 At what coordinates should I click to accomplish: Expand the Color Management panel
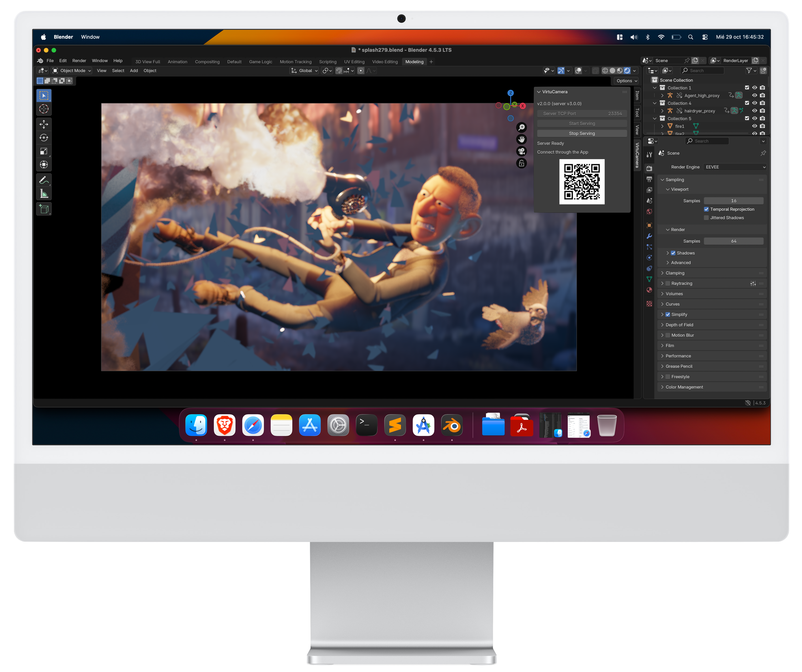[x=684, y=387]
